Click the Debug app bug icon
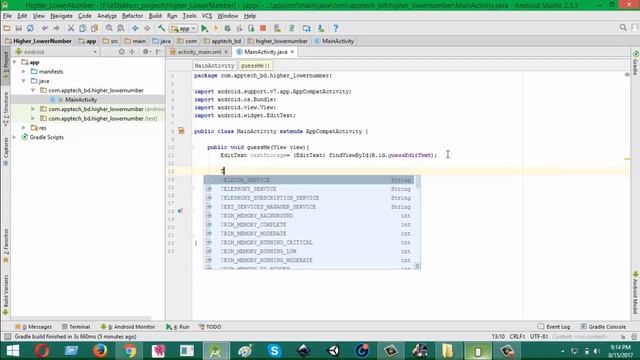Screen dimensions: 640x360 tap(227, 28)
